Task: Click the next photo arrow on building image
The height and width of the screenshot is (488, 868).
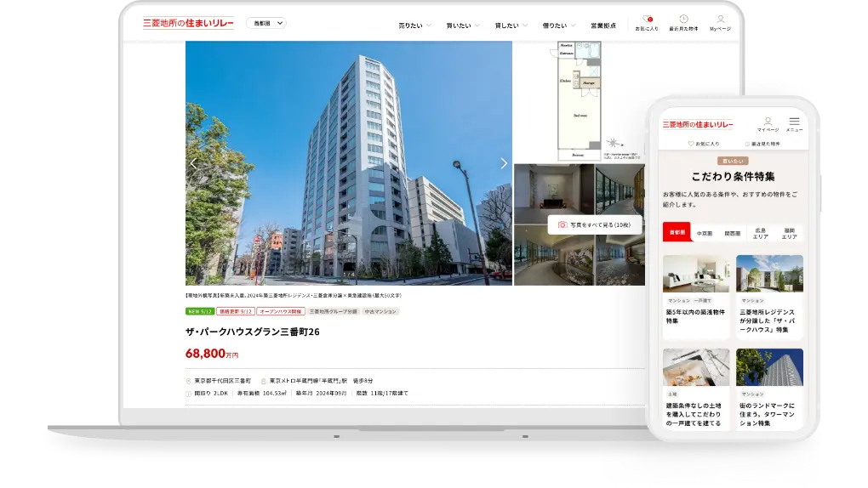Action: tap(503, 163)
